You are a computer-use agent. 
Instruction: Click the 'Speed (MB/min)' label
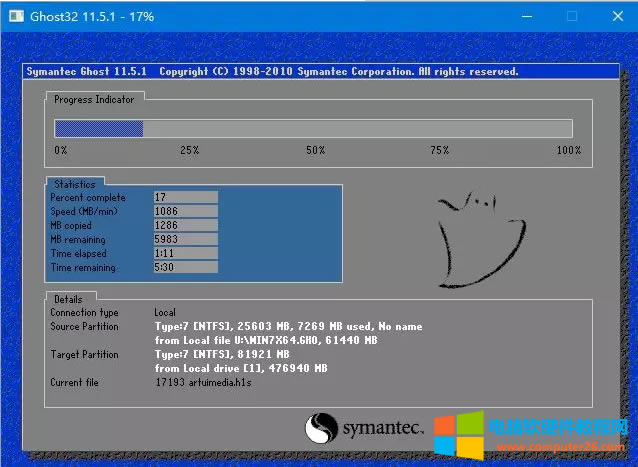[84, 211]
